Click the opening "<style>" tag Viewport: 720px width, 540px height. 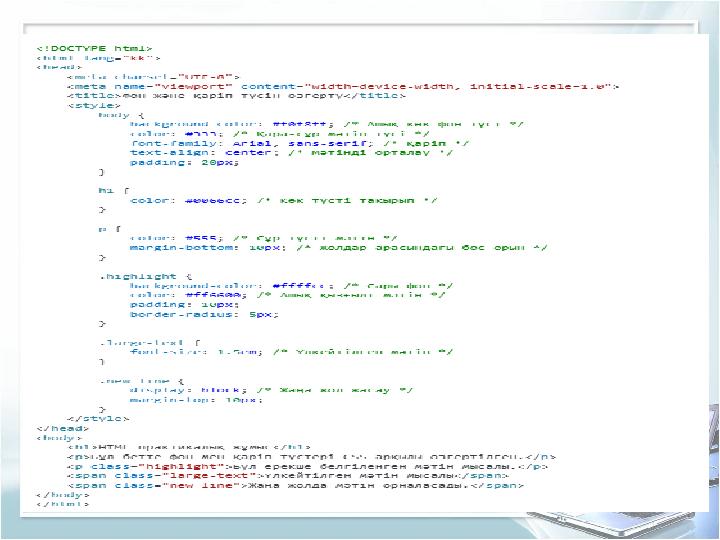94,105
